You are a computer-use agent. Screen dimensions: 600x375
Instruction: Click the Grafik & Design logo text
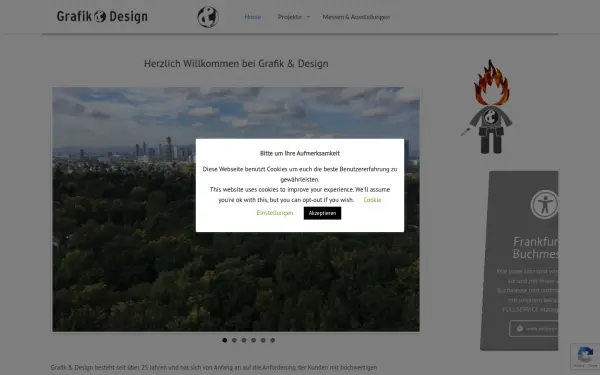(102, 16)
